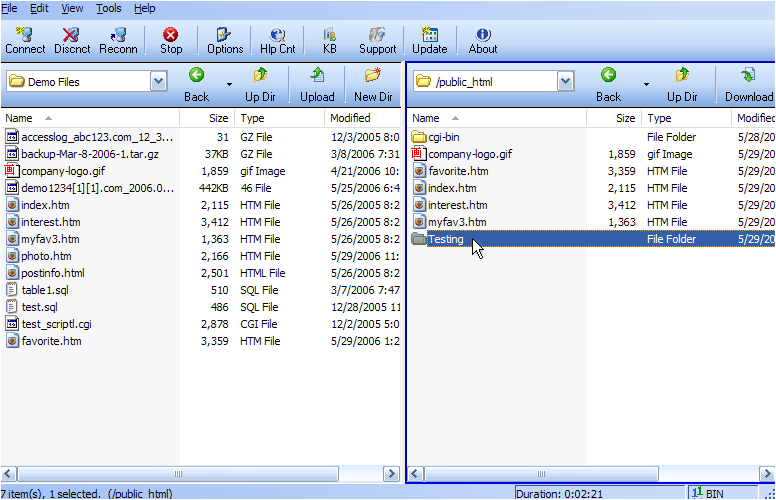Create New Dir in local pane
Image resolution: width=776 pixels, height=500 pixels.
tap(373, 85)
